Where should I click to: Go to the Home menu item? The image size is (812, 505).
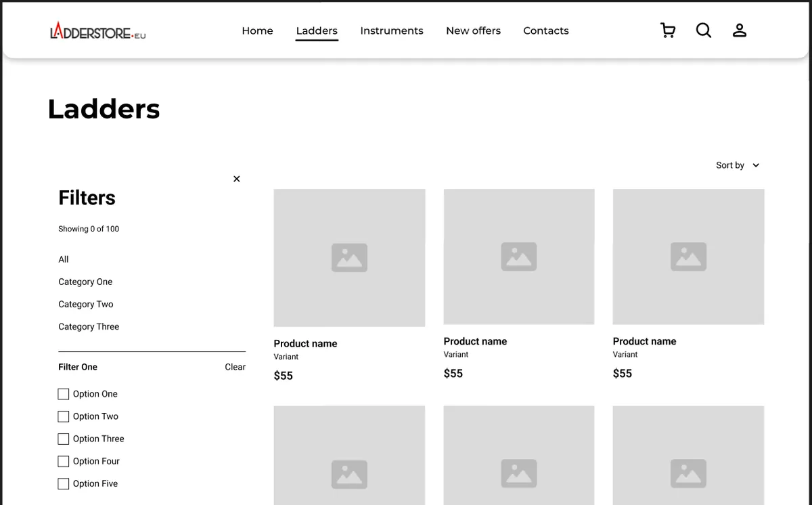click(257, 30)
